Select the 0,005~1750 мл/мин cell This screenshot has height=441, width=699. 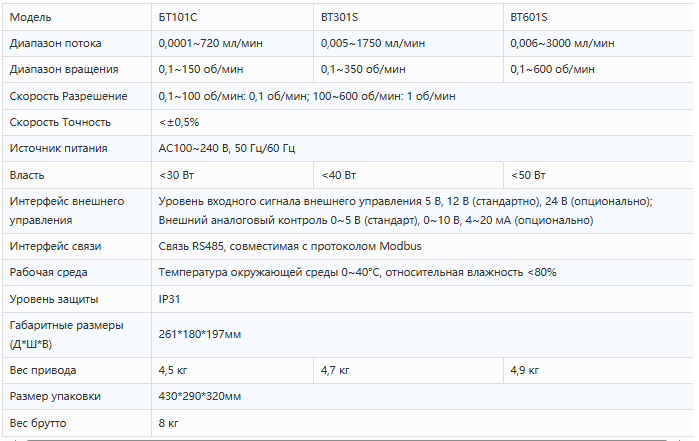(x=408, y=43)
